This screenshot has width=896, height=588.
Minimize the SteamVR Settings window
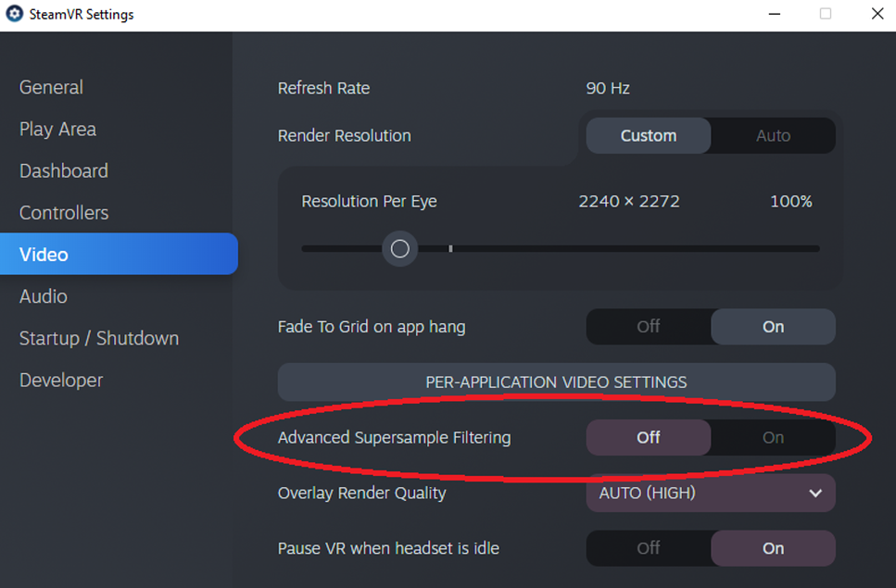[x=775, y=14]
